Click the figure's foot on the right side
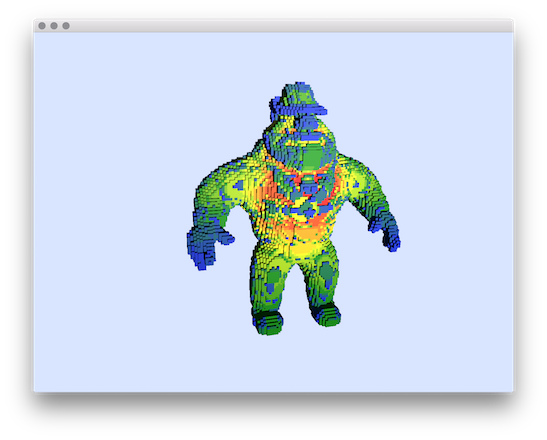Viewport: 547px width, 440px height. 326,314
